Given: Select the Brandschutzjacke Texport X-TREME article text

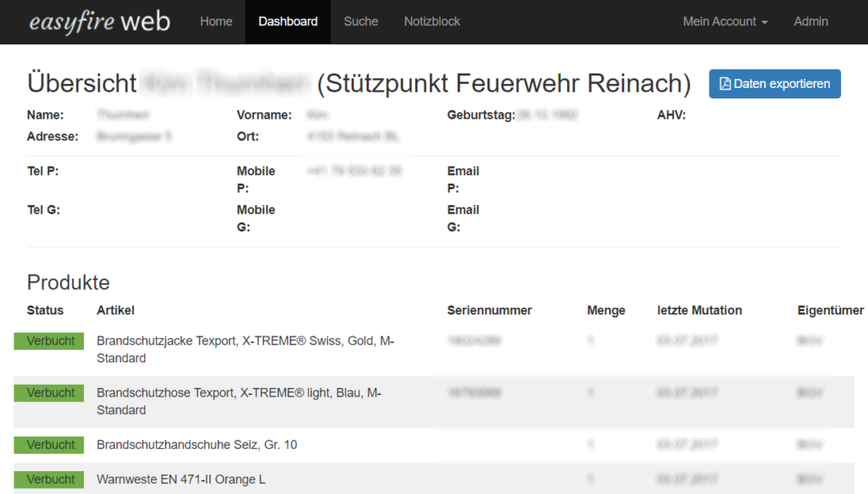Looking at the screenshot, I should pyautogui.click(x=245, y=349).
